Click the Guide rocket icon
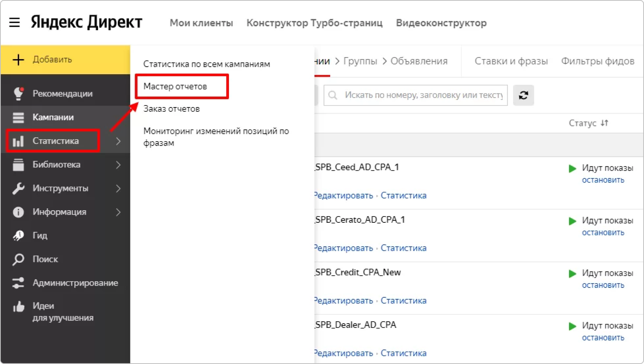 tap(18, 235)
